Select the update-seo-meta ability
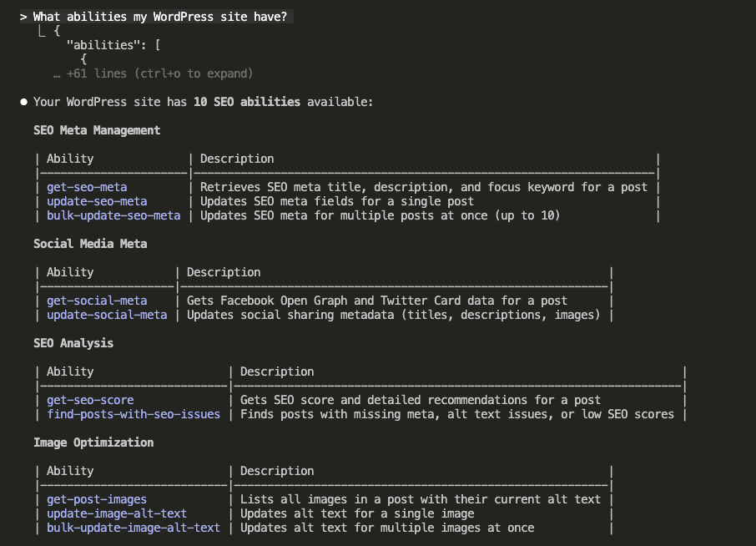The width and height of the screenshot is (756, 546). pos(97,201)
